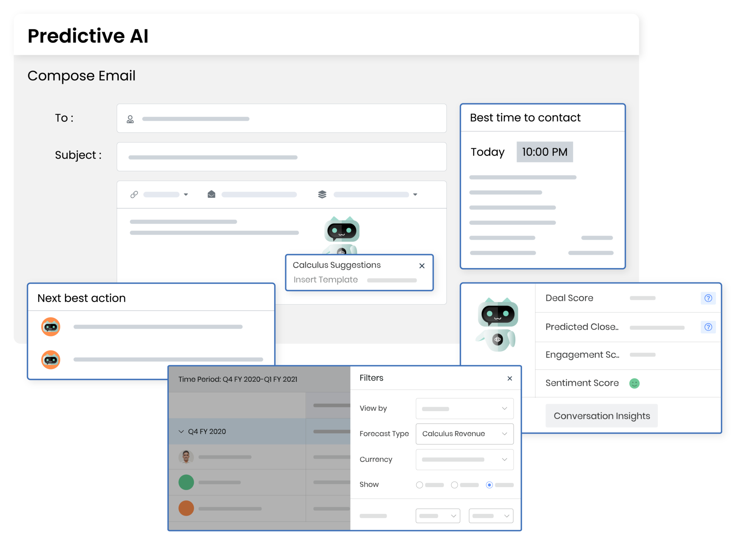The height and width of the screenshot is (550, 756).
Task: Select the second Show radio option
Action: (x=454, y=485)
